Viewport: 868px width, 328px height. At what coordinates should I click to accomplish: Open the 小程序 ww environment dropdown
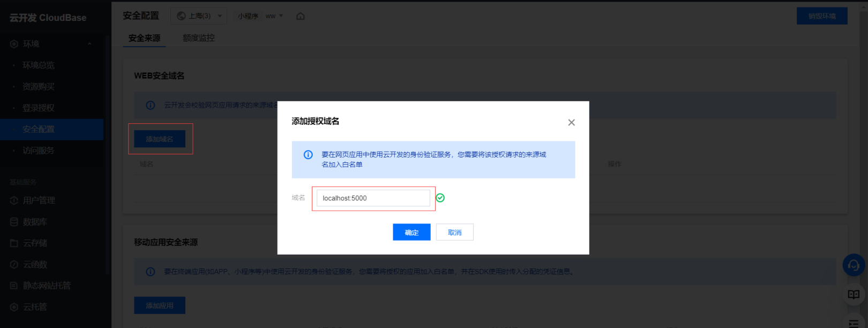260,16
